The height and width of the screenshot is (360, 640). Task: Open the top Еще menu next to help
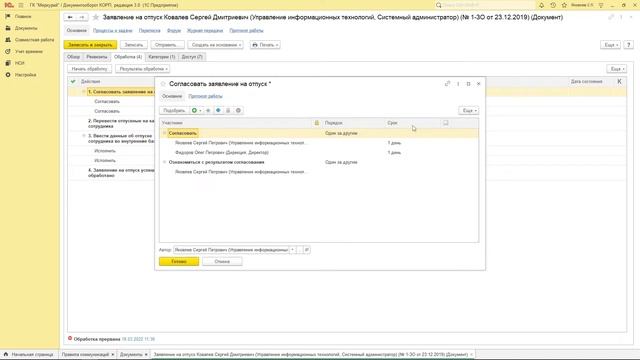[611, 45]
